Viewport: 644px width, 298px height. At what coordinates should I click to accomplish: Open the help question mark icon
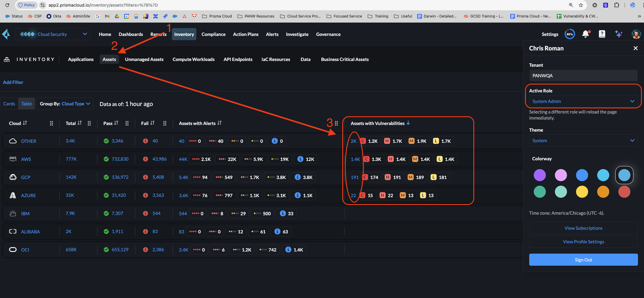pyautogui.click(x=602, y=34)
